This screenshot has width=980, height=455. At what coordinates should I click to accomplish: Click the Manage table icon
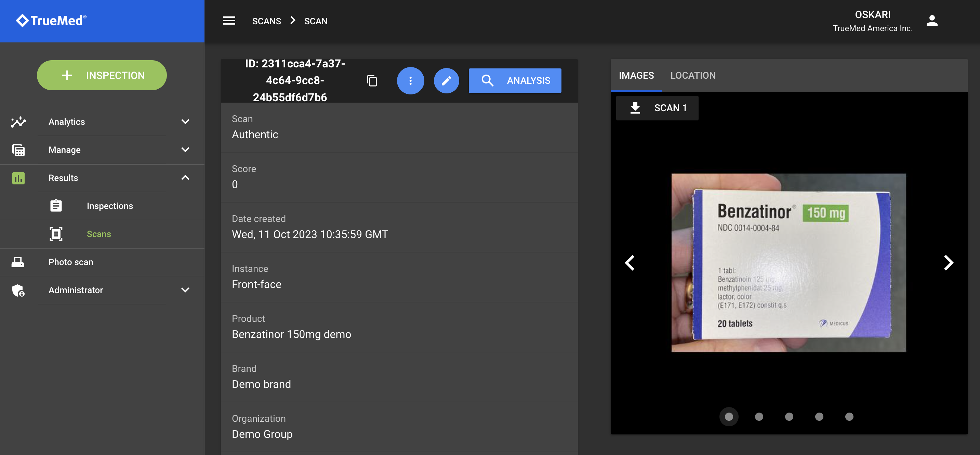[x=18, y=150]
